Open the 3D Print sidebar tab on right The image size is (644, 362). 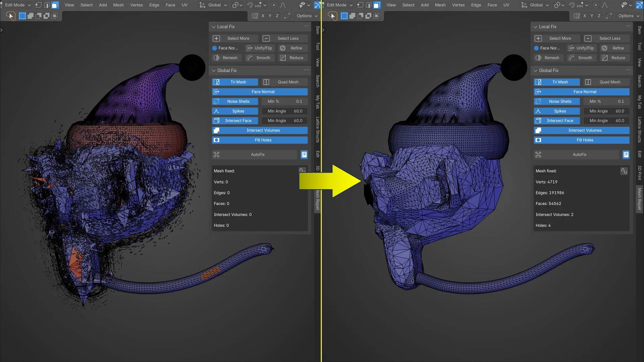pos(639,172)
